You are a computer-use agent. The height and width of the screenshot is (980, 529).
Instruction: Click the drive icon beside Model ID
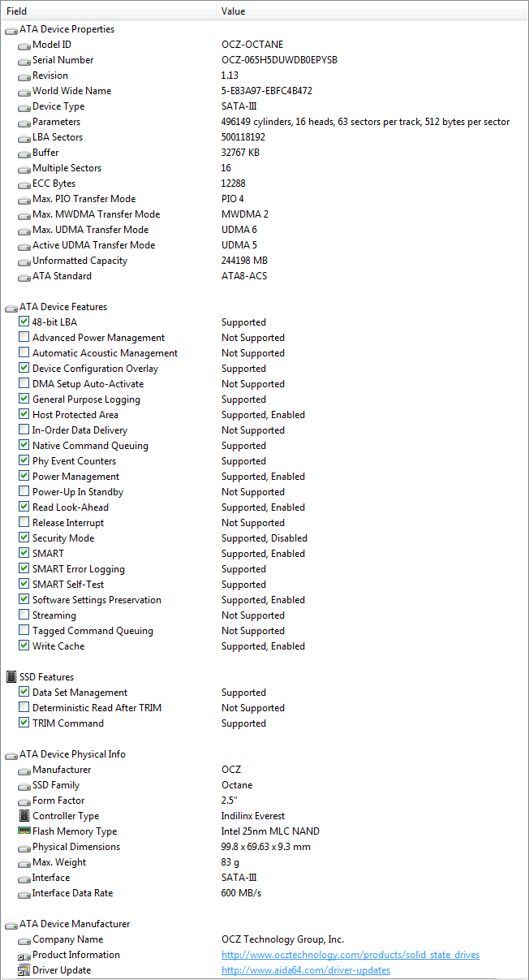(x=24, y=45)
